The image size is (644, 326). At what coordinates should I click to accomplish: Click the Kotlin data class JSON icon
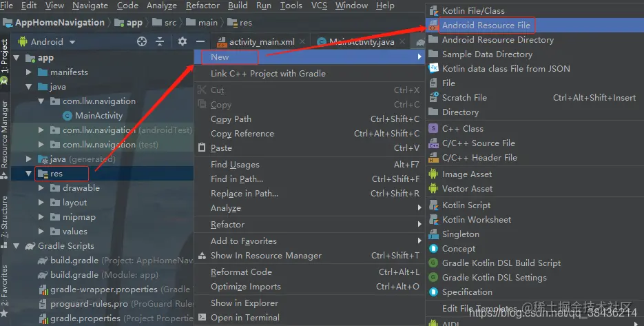[x=433, y=69]
